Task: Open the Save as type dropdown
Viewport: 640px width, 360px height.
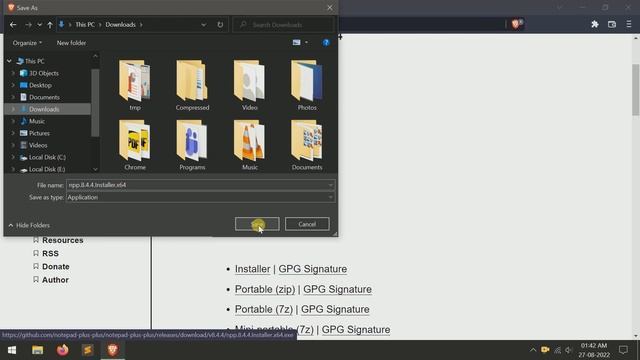Action: [x=200, y=198]
